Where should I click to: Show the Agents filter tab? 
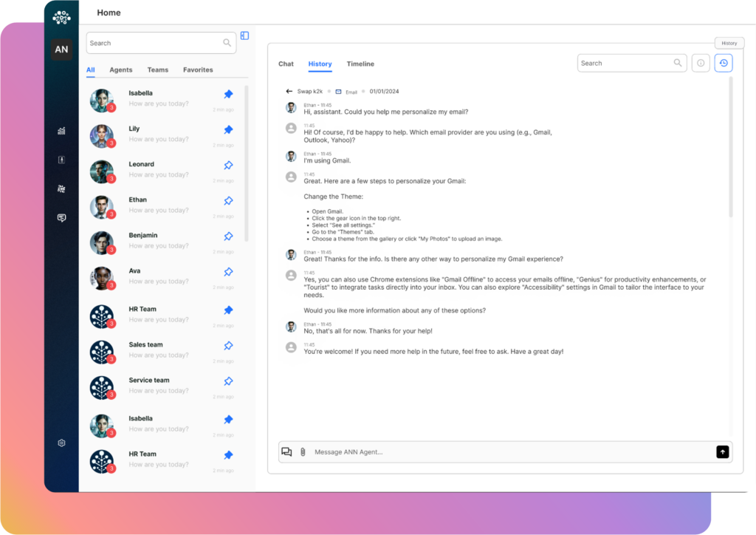120,70
